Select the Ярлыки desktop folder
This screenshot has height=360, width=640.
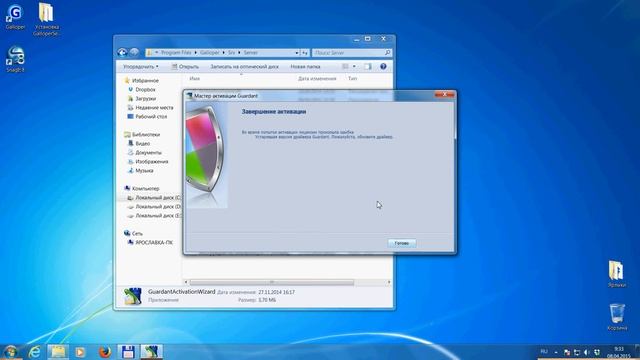616,274
